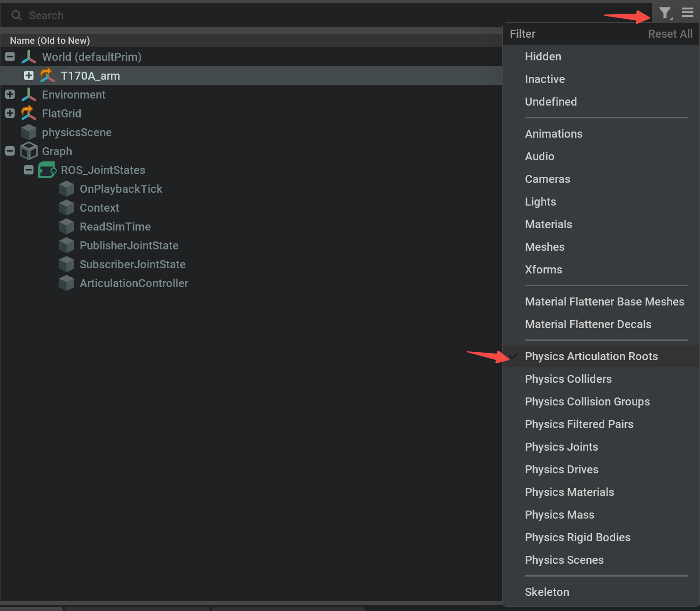Image resolution: width=700 pixels, height=611 pixels.
Task: Select Physics Scenes filter entry
Action: click(600, 560)
